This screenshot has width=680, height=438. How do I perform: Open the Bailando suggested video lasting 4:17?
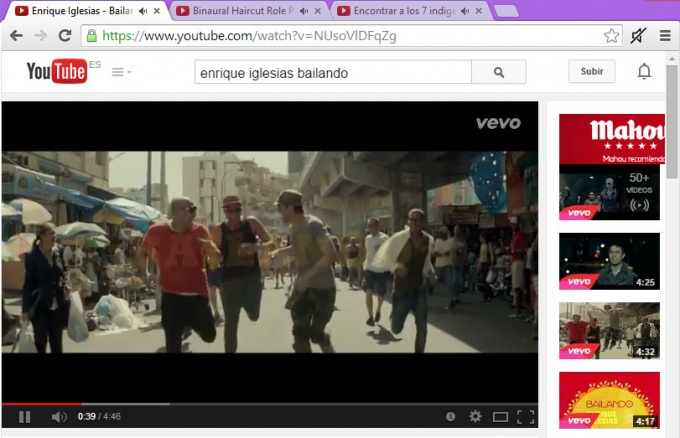pyautogui.click(x=609, y=400)
